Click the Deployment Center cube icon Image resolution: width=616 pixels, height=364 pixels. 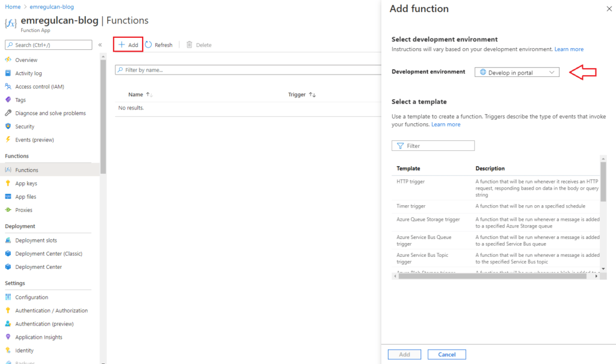(x=8, y=267)
